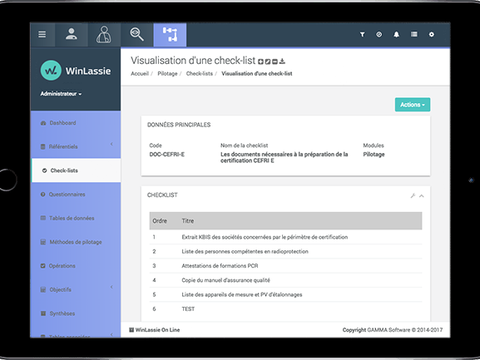Click the Méthodes de pilotage sidebar icon
The width and height of the screenshot is (480, 360).
click(43, 242)
